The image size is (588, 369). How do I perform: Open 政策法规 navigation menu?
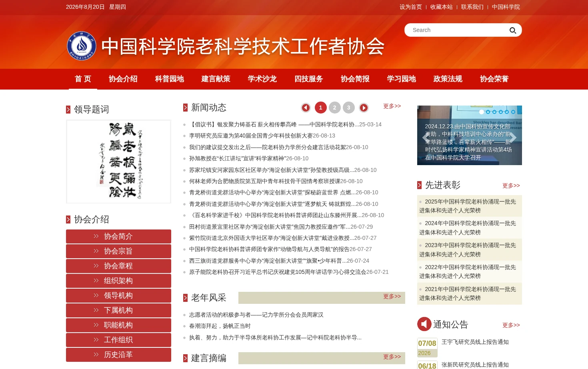point(448,79)
